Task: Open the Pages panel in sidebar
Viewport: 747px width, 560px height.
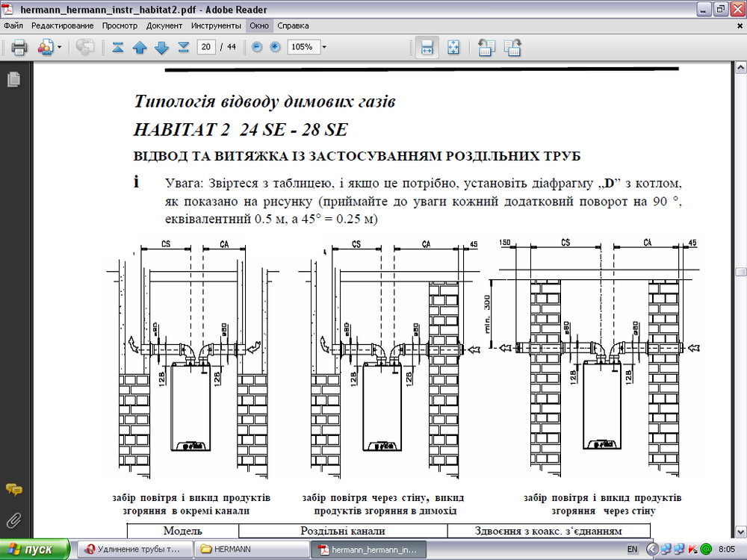Action: (13, 79)
